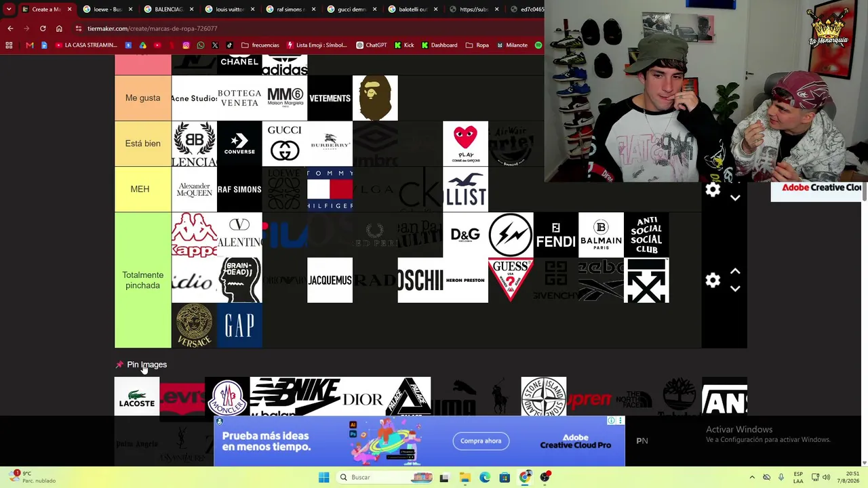
Task: Open Kick bookmark
Action: pyautogui.click(x=404, y=45)
